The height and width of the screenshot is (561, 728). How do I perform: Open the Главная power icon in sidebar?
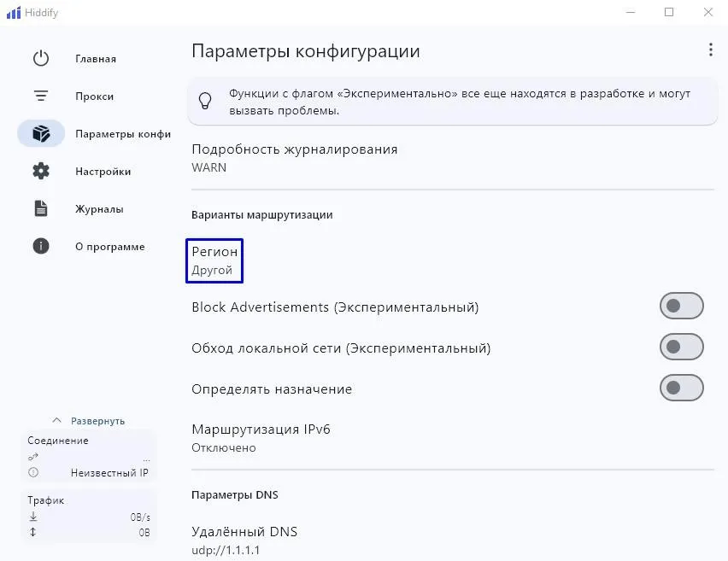[41, 58]
